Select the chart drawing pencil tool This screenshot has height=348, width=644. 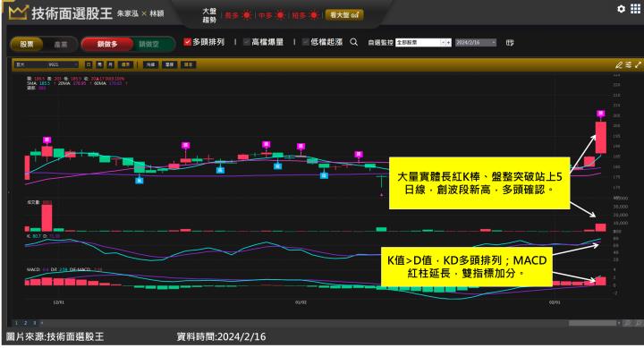click(619, 65)
